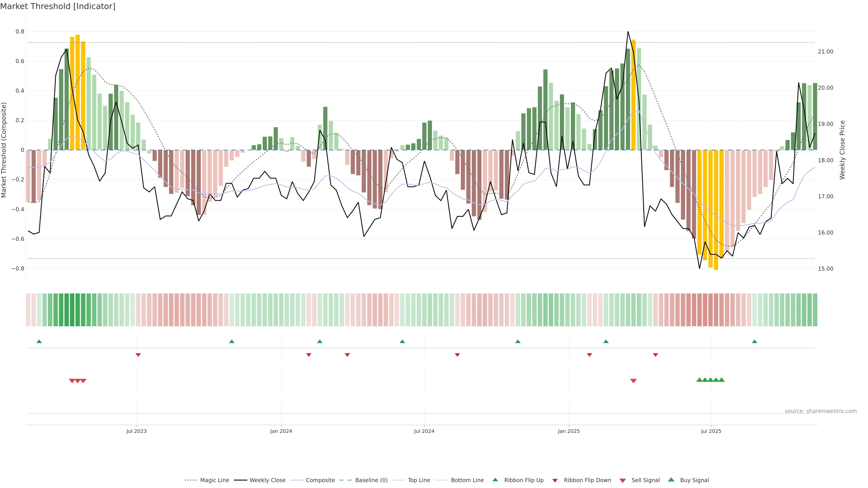Click the single sell signal marker near 2025
This screenshot has height=488, width=868.
click(x=633, y=381)
